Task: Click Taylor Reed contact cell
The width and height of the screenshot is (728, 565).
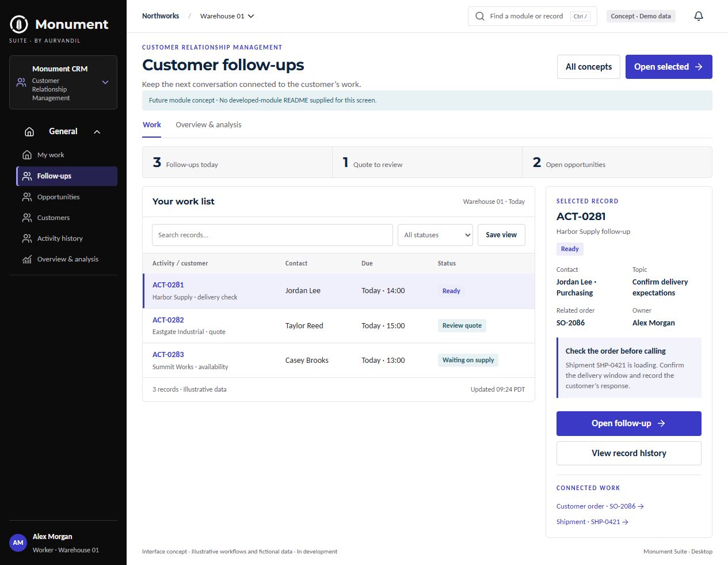Action: 304,325
